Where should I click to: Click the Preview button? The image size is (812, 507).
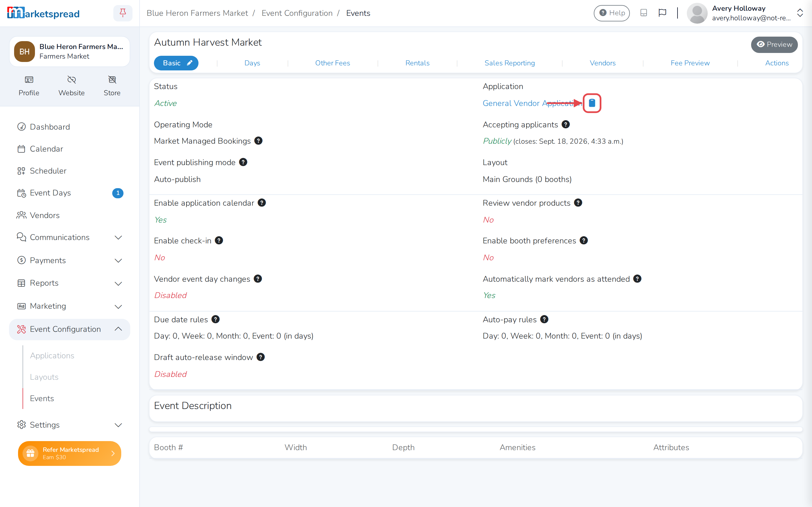[774, 45]
